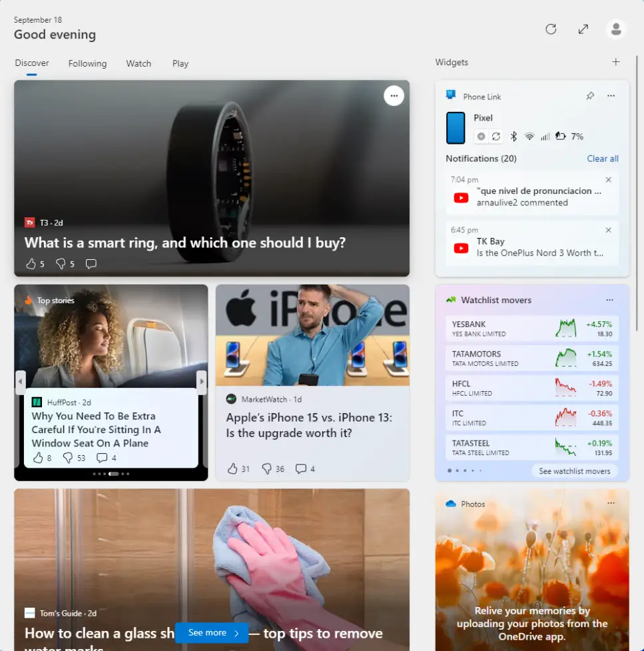Open the user profile avatar
Screen dimensions: 644x651
click(616, 29)
